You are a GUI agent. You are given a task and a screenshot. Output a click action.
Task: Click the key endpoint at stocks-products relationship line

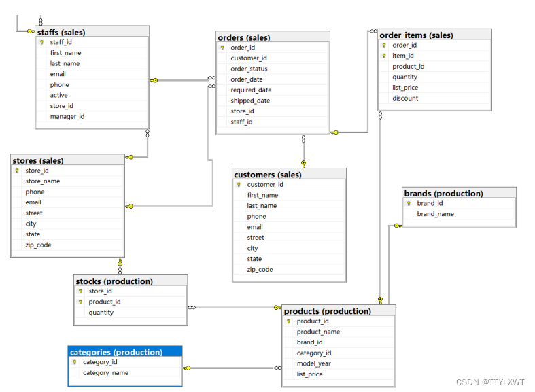[278, 308]
